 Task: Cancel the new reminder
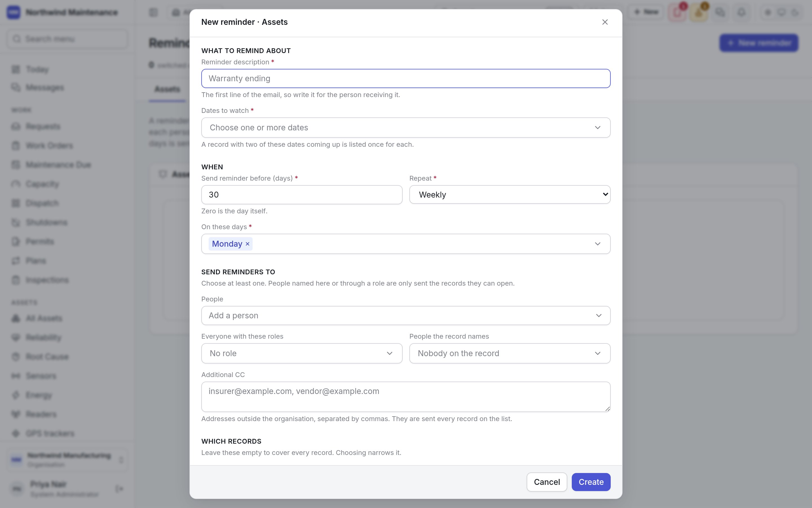point(547,482)
